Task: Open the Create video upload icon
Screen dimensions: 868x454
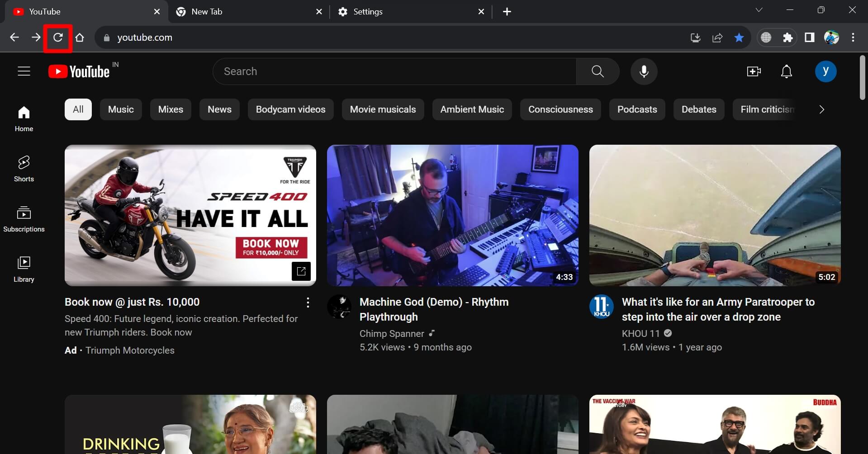Action: (x=754, y=71)
